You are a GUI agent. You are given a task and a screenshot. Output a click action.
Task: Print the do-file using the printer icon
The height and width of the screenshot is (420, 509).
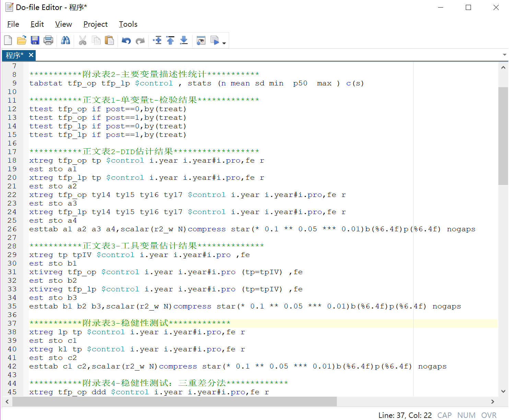pos(48,40)
